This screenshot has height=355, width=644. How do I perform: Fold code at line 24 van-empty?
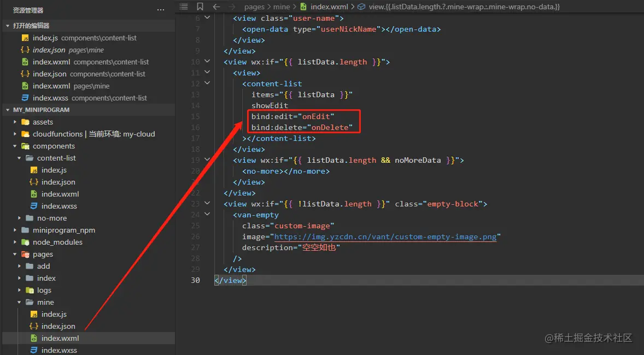(x=207, y=214)
